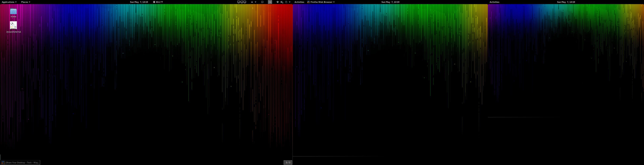
Task: Click the sun weather indicator 83.2 °F
Action: pyautogui.click(x=158, y=2)
